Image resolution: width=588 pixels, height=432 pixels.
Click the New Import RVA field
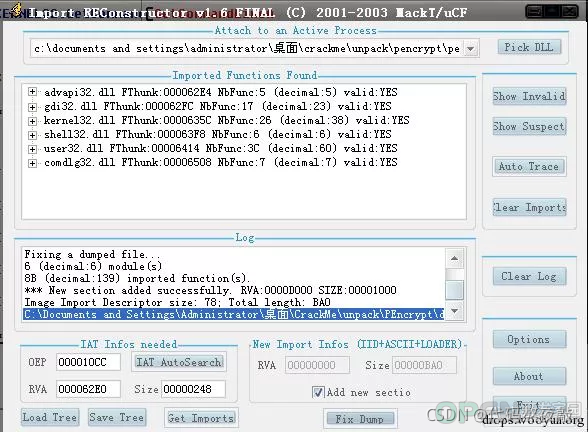click(317, 365)
